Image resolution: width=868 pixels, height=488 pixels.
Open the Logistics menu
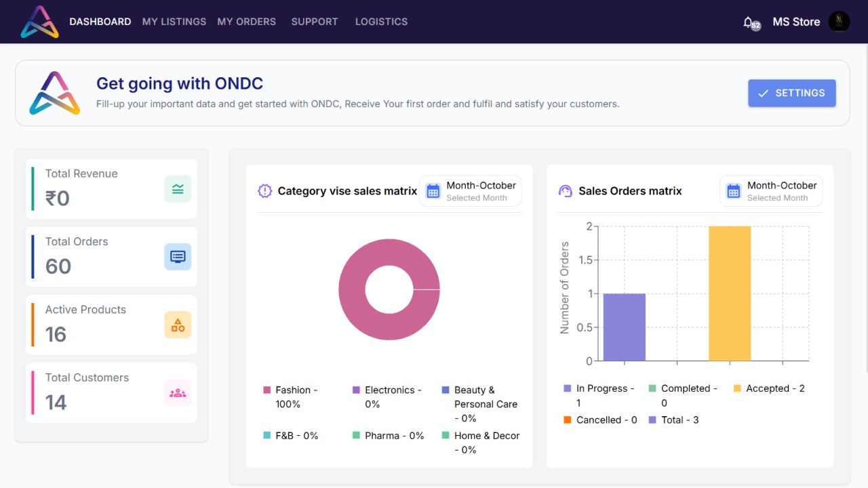[x=382, y=22]
